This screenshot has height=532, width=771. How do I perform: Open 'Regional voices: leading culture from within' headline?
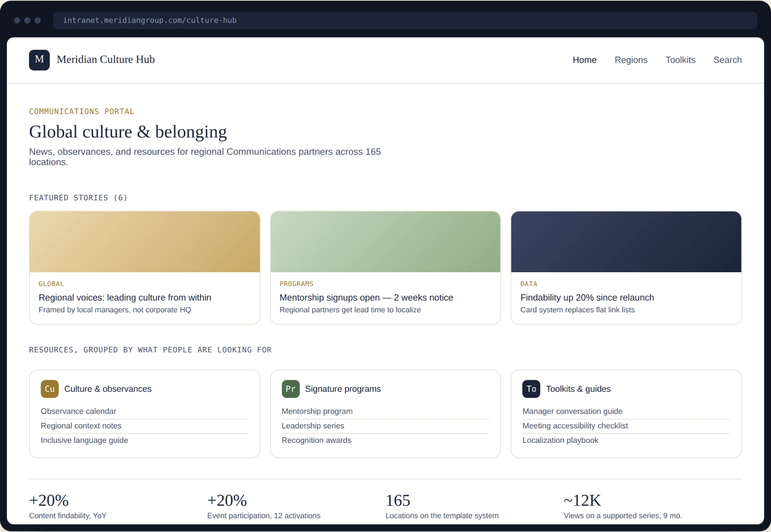click(125, 298)
